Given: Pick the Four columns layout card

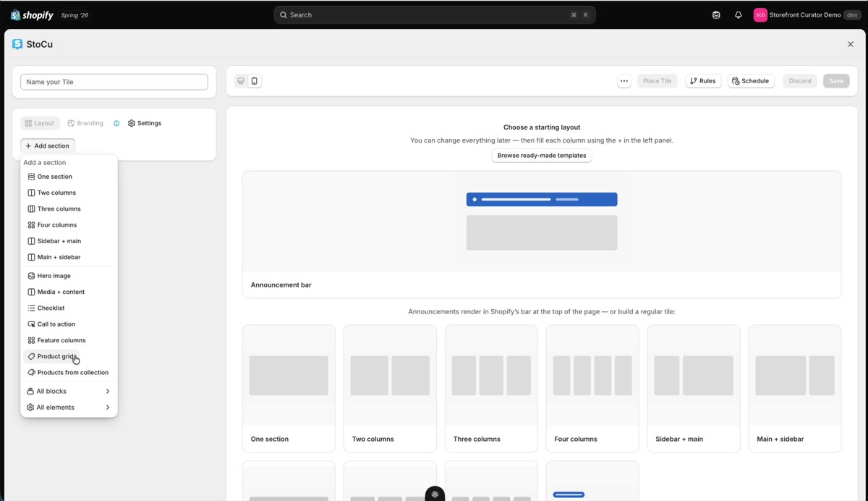Looking at the screenshot, I should click(592, 389).
